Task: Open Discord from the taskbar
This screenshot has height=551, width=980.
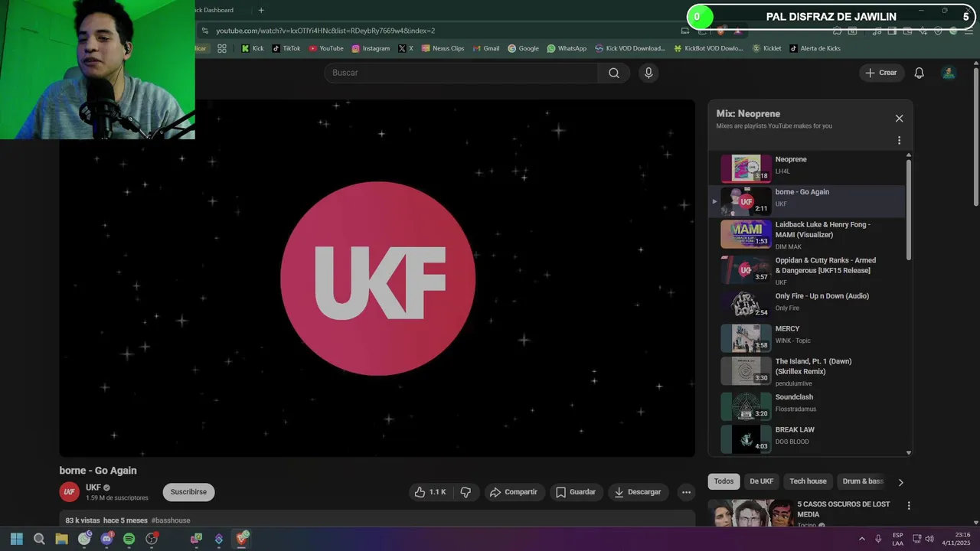Action: pos(106,539)
